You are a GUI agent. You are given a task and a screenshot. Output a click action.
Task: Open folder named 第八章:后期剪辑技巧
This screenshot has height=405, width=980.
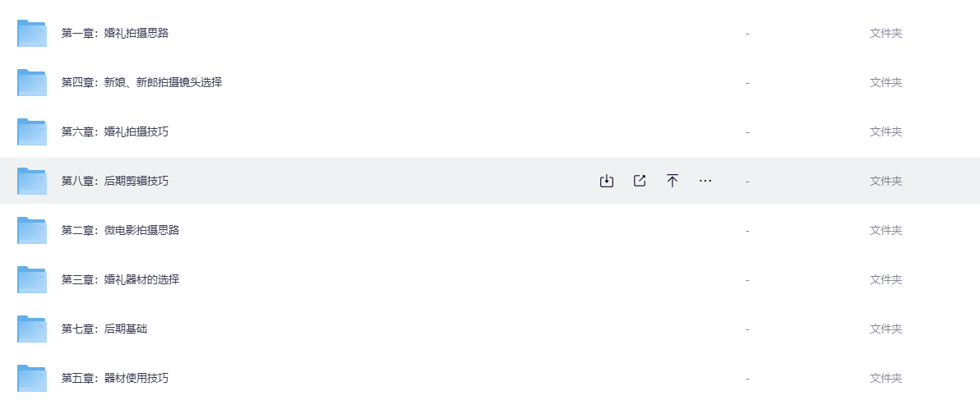pos(115,182)
